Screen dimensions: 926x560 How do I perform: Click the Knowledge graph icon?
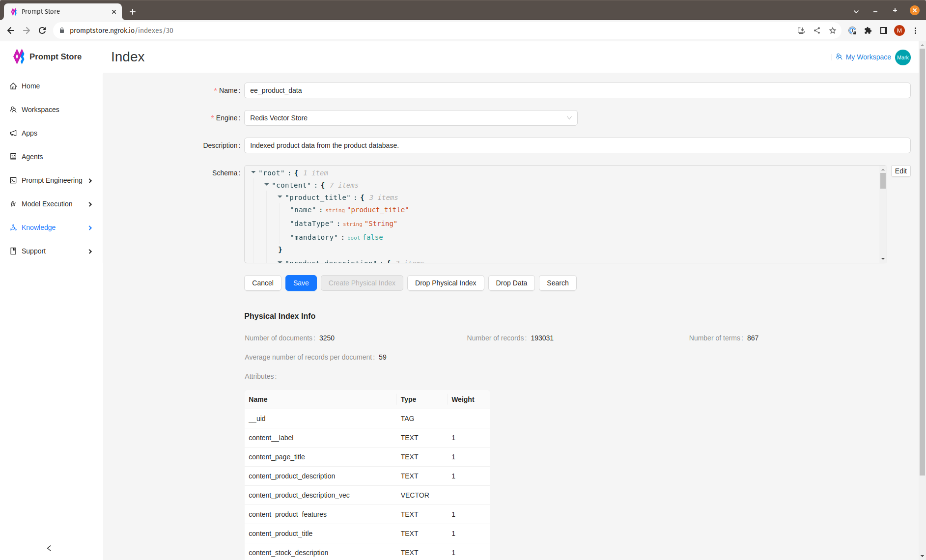(x=13, y=227)
